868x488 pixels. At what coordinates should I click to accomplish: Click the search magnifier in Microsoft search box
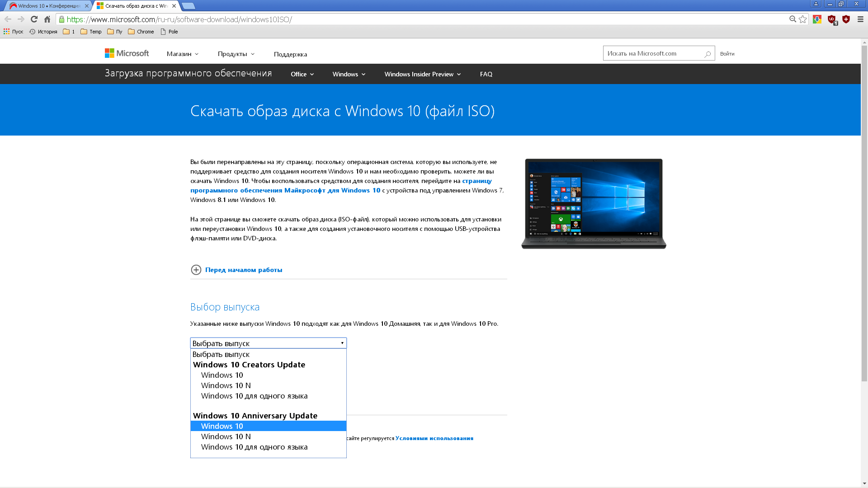tap(708, 54)
